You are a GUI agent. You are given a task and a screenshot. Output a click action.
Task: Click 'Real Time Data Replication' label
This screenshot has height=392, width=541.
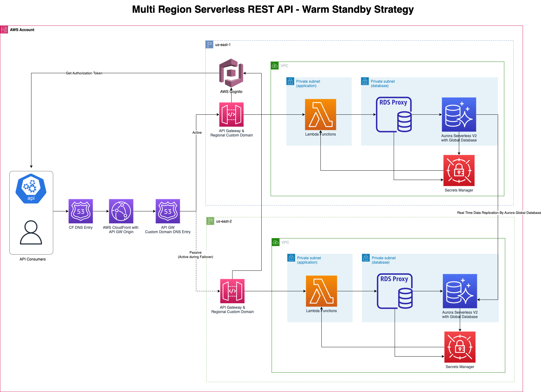click(499, 213)
